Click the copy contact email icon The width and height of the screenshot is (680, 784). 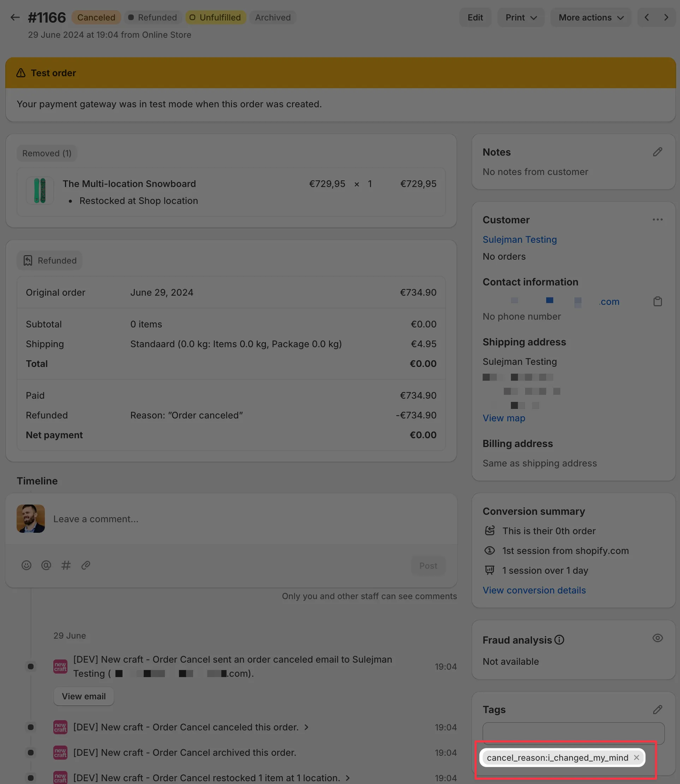coord(657,301)
